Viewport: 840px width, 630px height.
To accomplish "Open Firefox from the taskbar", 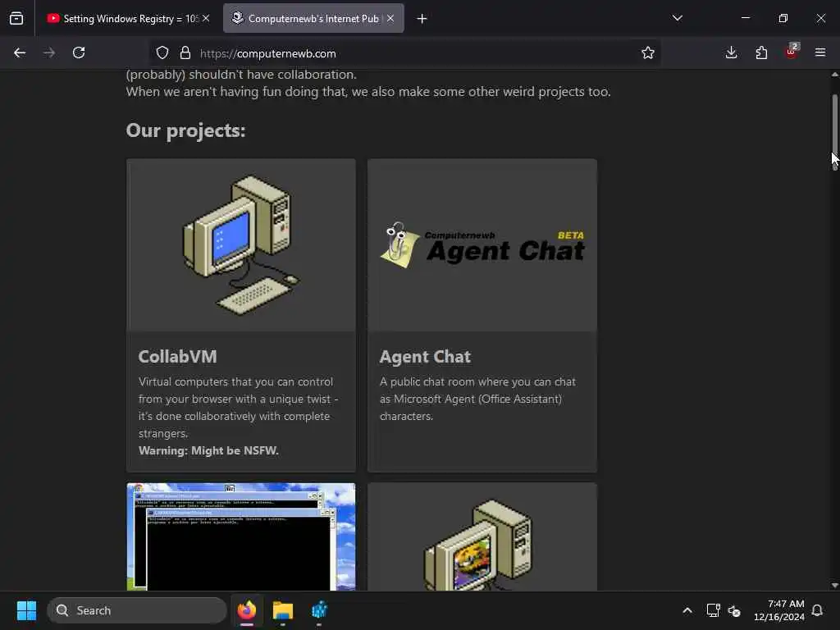I will [246, 610].
